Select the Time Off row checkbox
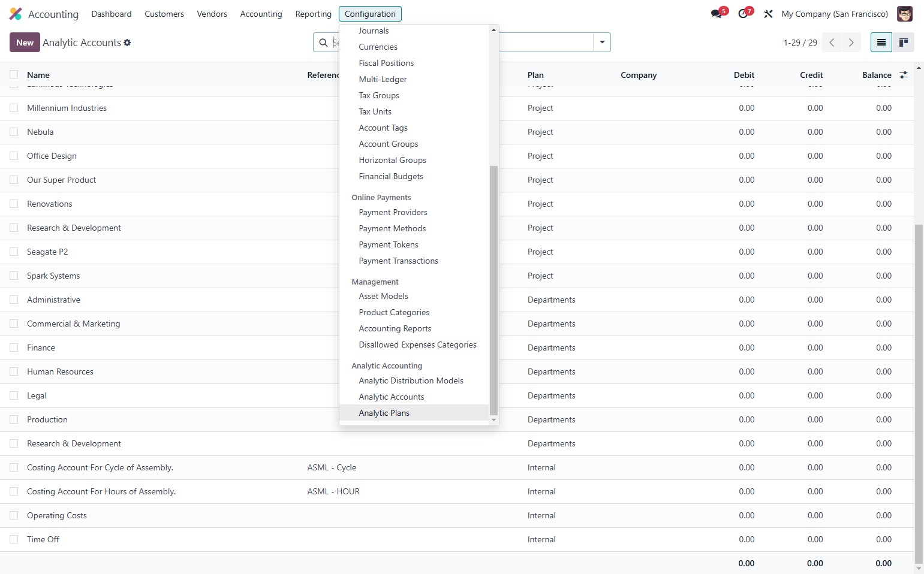The width and height of the screenshot is (924, 574). 14,539
